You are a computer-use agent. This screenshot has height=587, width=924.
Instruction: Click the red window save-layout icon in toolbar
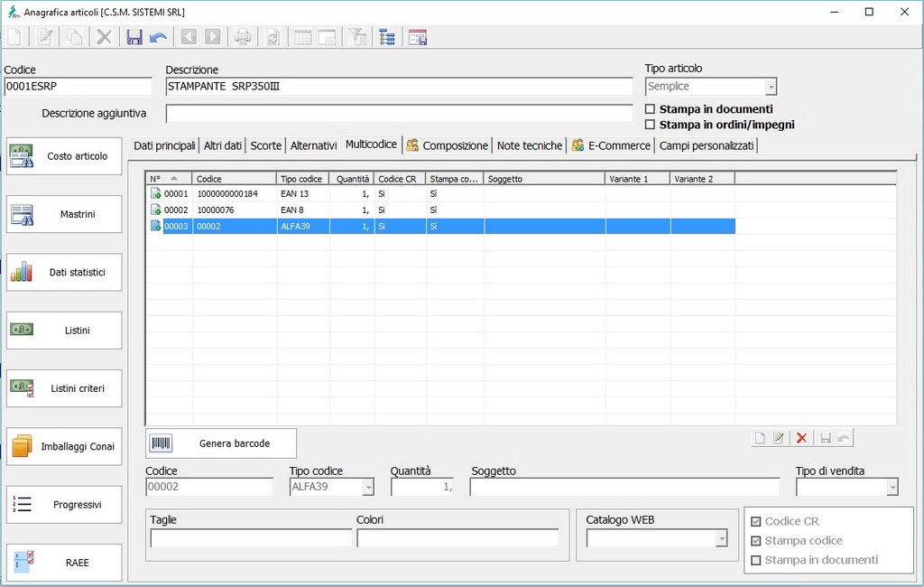(x=417, y=37)
